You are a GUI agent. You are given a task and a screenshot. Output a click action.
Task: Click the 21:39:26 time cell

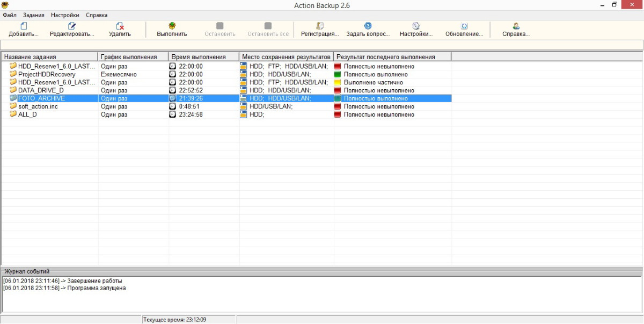191,98
